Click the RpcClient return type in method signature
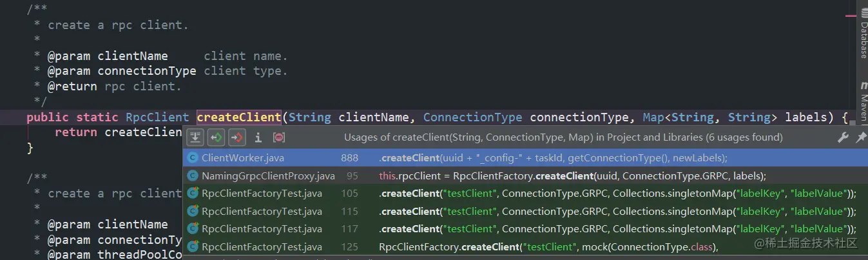This screenshot has height=260, width=868. coord(157,117)
